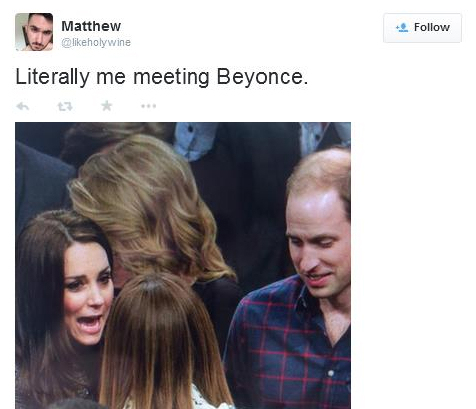The image size is (476, 409).
Task: Click the word Beyonce in the tweet
Action: [x=260, y=77]
